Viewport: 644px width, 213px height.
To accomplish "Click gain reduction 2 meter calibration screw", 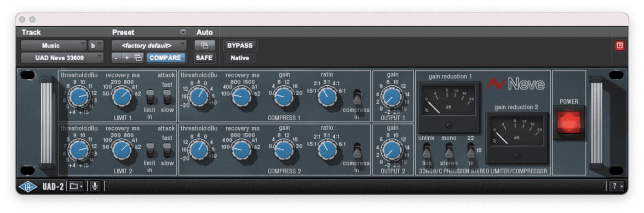I will point(517,156).
